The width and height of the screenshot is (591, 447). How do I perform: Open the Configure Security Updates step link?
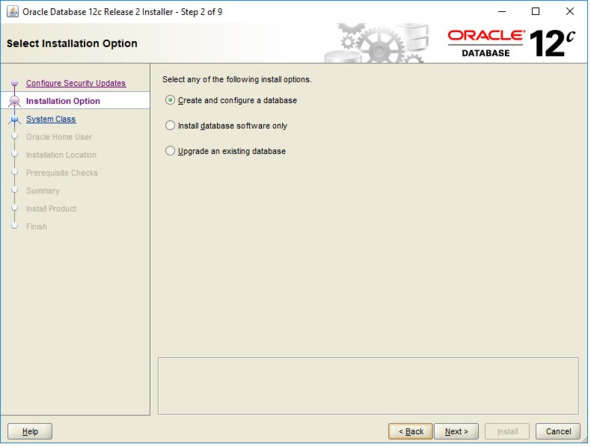76,83
